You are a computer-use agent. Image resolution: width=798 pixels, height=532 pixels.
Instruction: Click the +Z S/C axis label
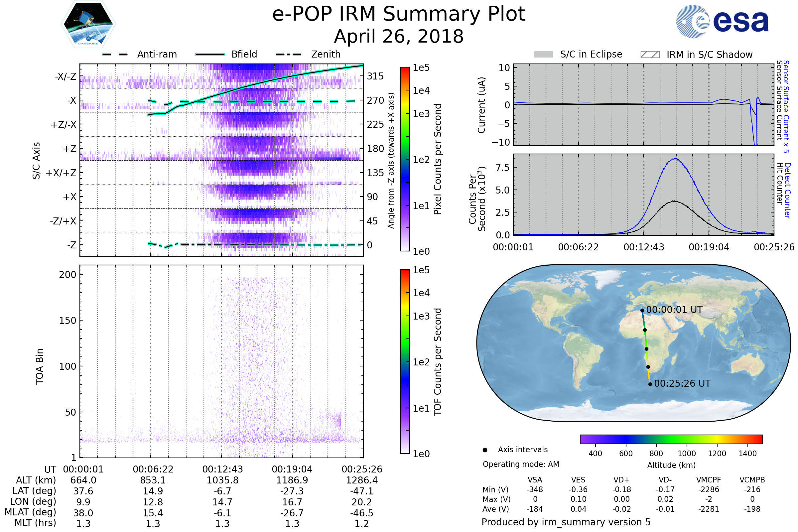69,149
